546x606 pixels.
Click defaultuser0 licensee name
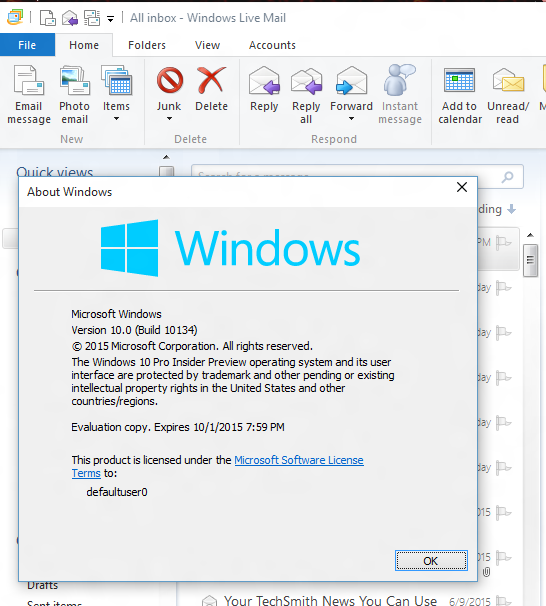point(117,492)
